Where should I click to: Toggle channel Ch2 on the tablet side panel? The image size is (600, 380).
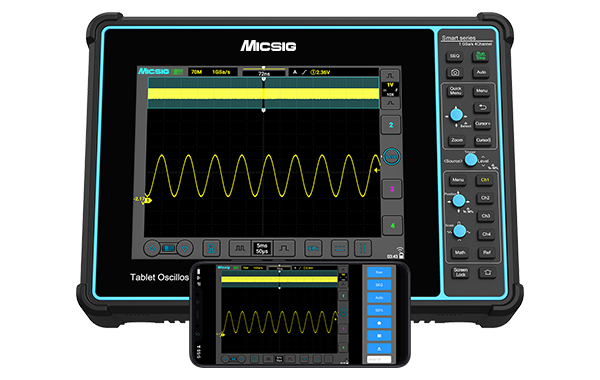[485, 198]
